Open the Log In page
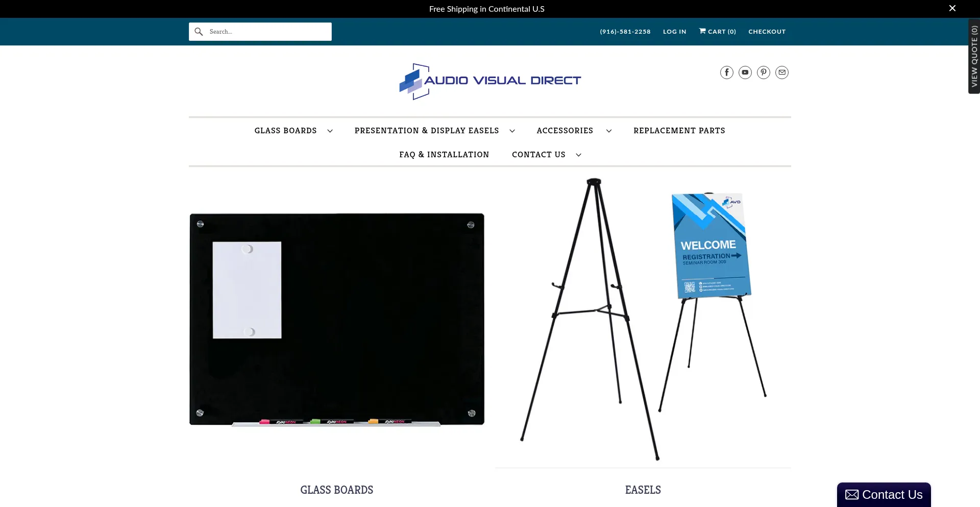 point(675,32)
